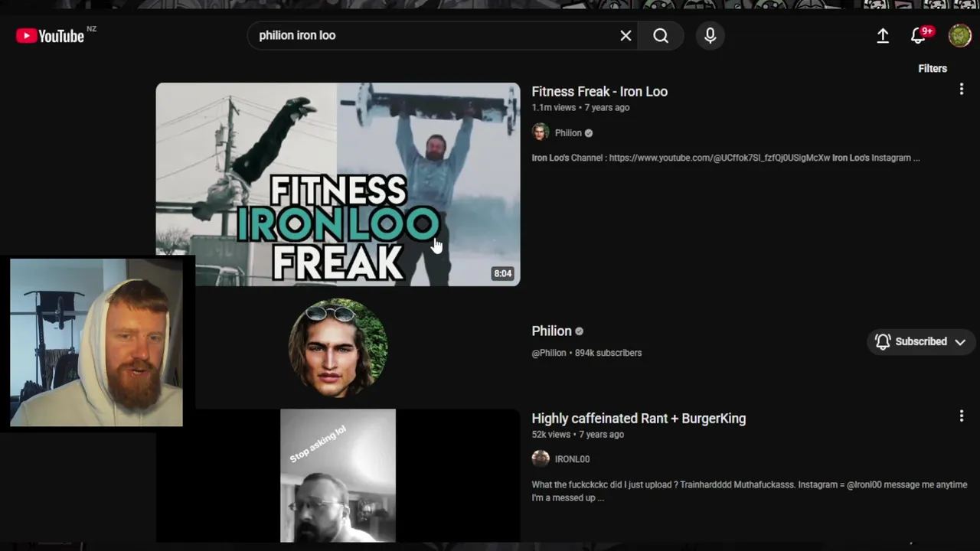
Task: Play the Stop asking lol video thumbnail
Action: click(x=338, y=475)
